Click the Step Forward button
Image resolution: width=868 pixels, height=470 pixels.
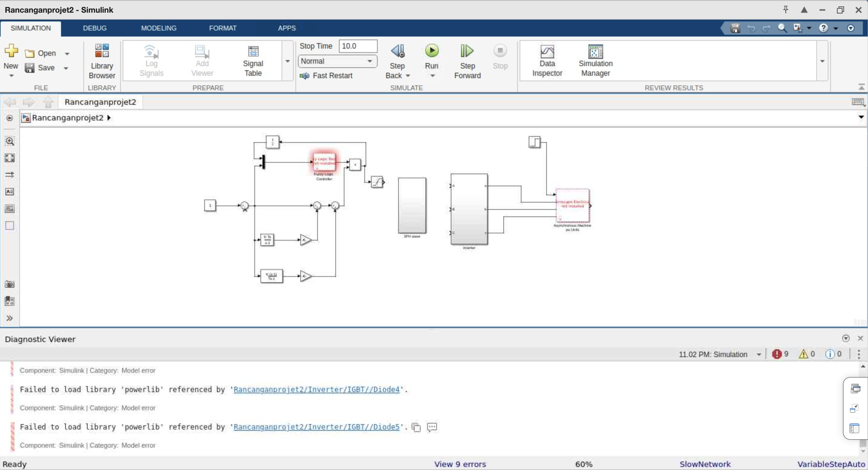(x=467, y=61)
